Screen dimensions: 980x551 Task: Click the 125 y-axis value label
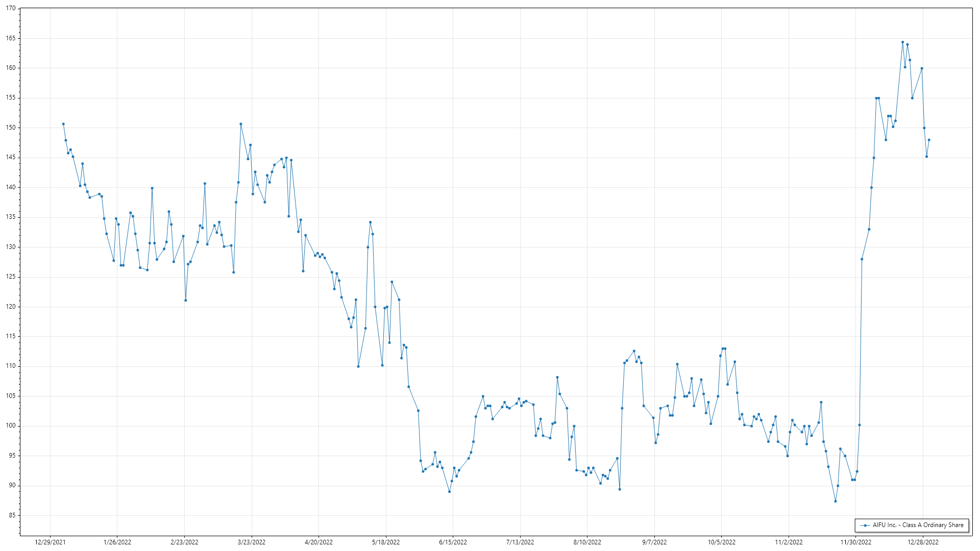pos(11,277)
